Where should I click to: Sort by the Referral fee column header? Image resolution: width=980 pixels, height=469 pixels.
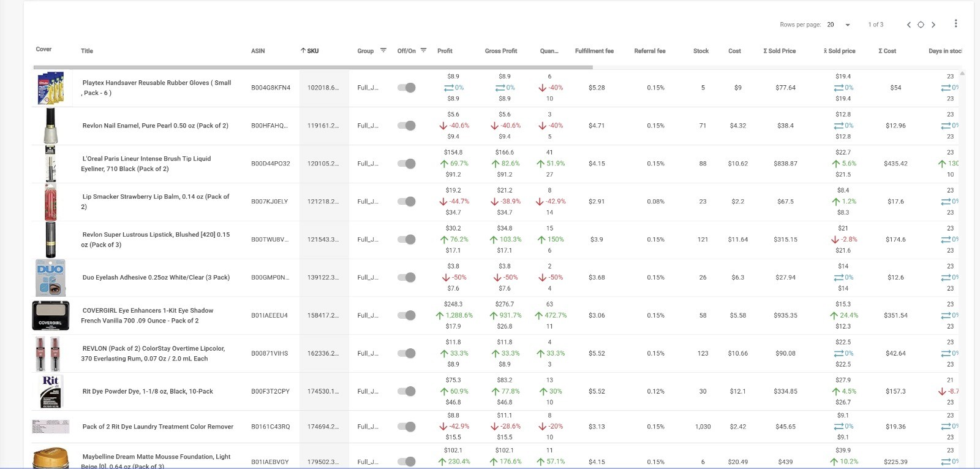pos(650,51)
